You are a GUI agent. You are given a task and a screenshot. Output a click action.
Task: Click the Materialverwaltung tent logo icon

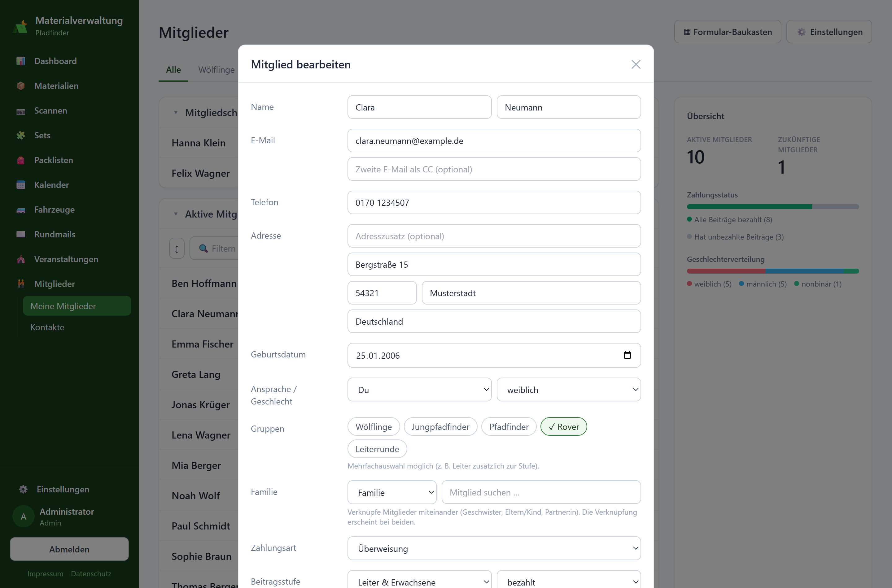21,27
